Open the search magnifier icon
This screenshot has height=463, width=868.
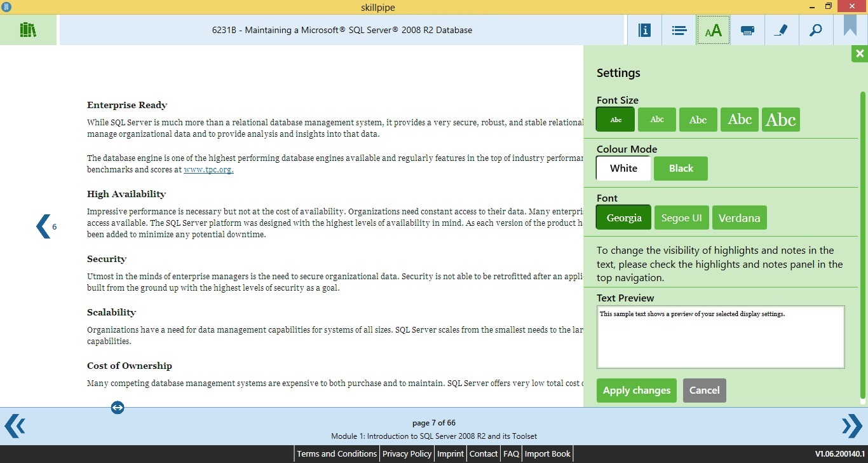click(x=816, y=30)
